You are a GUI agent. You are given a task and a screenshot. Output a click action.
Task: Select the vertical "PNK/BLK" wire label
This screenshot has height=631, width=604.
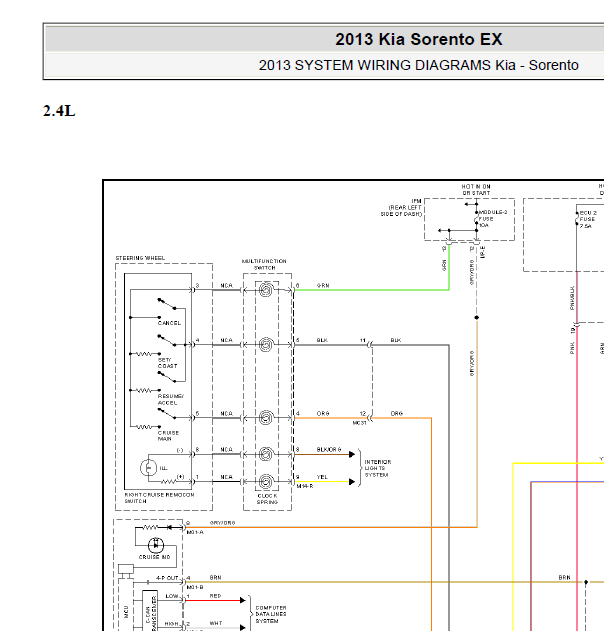click(x=572, y=298)
